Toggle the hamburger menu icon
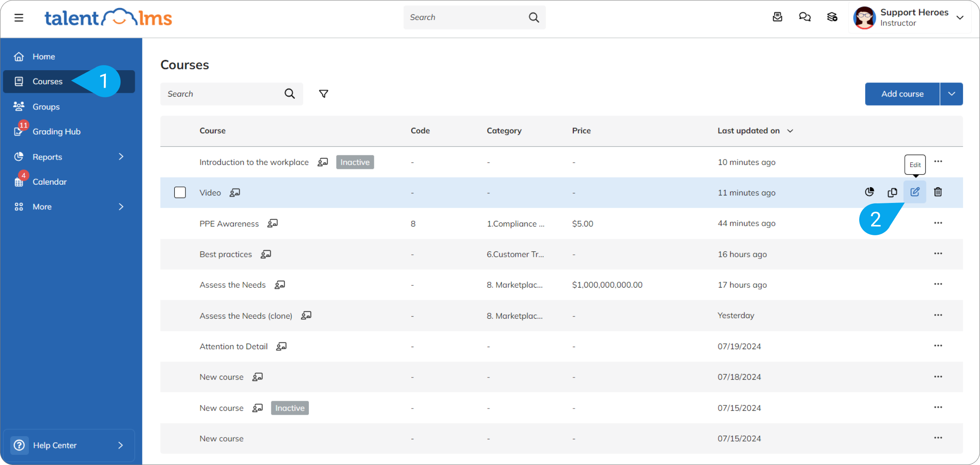The width and height of the screenshot is (980, 465). 19,17
